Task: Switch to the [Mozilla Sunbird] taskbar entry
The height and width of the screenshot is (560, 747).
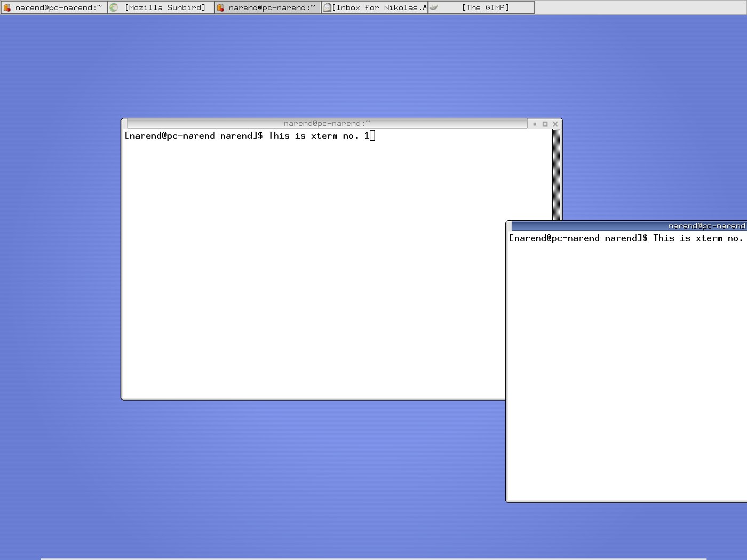Action: 165,7
